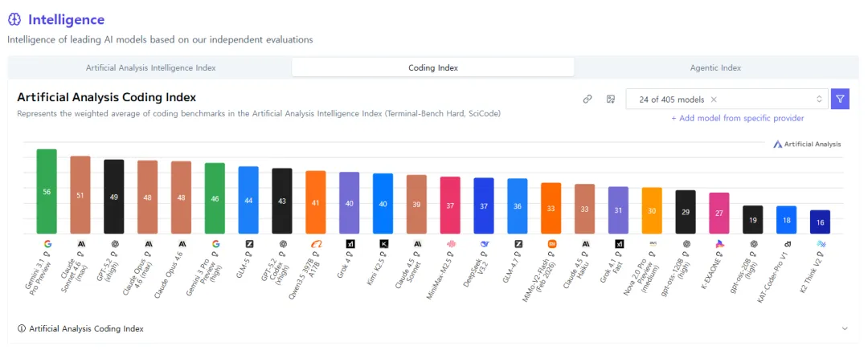The image size is (868, 350).
Task: Switch to the Agentic Index tab
Action: tap(715, 67)
